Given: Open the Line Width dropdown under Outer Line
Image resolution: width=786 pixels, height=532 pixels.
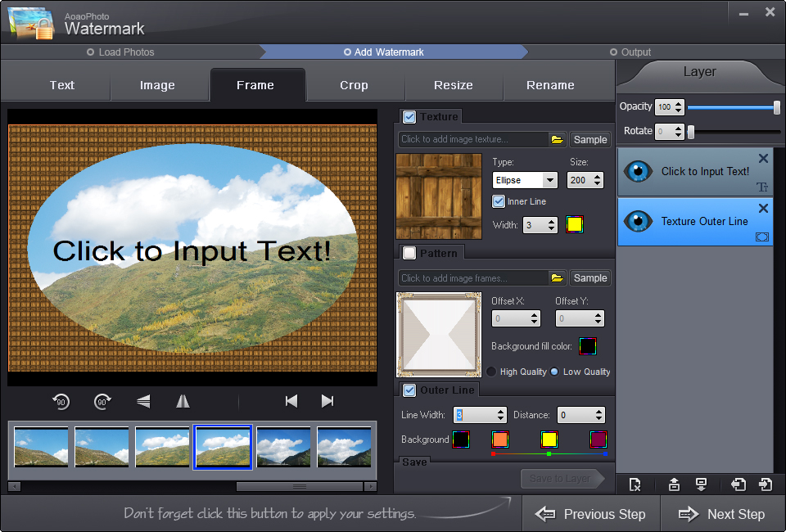Looking at the screenshot, I should click(x=501, y=415).
